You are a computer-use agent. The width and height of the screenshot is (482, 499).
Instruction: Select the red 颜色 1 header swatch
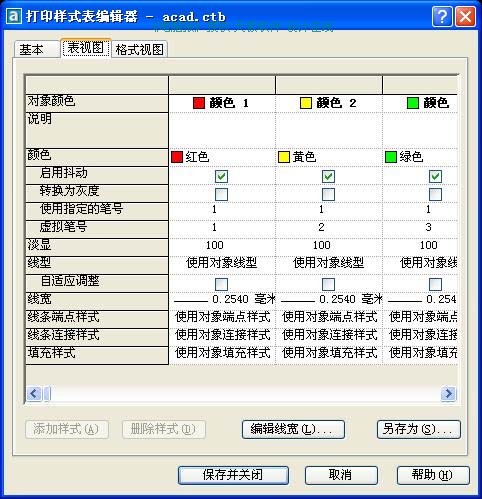click(x=199, y=103)
